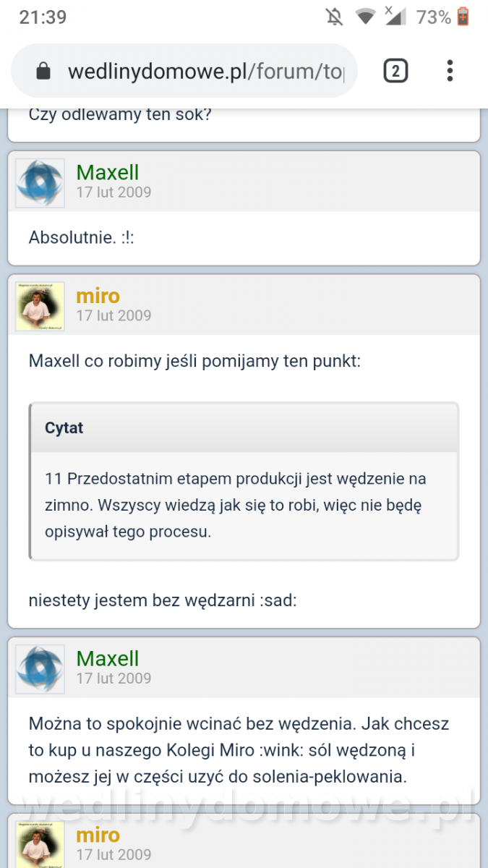Tap the clock showing 21:39
The width and height of the screenshot is (488, 868).
click(x=43, y=17)
